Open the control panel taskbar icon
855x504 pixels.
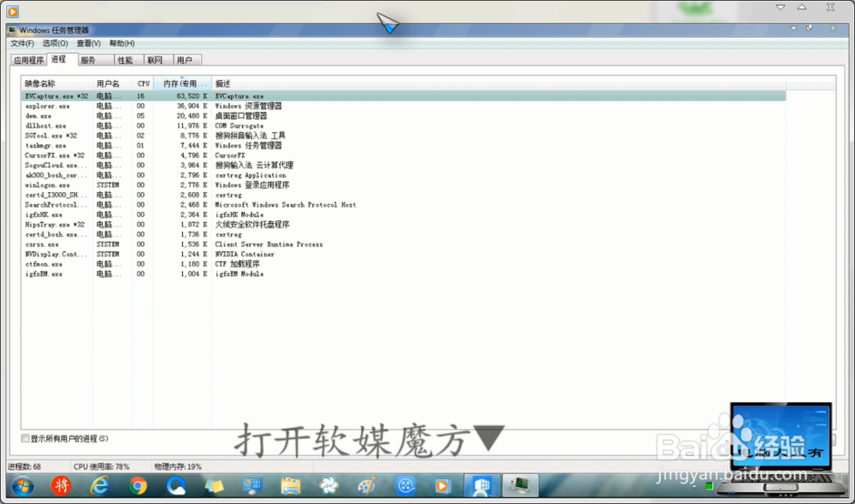(252, 485)
